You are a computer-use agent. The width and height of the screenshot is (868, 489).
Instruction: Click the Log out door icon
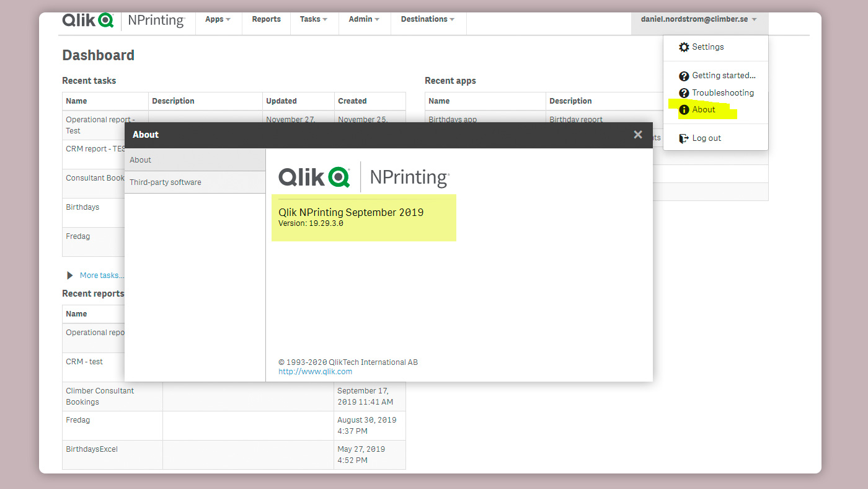[684, 138]
